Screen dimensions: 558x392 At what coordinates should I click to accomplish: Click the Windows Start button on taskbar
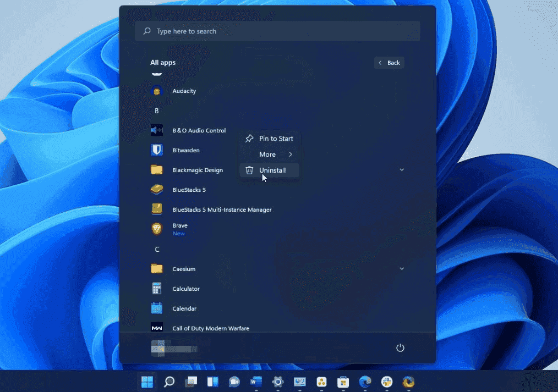click(x=147, y=382)
